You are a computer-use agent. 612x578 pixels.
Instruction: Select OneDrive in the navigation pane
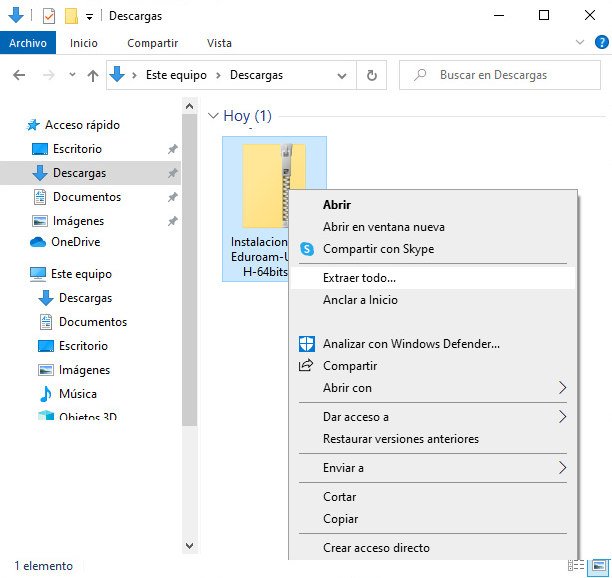point(76,242)
